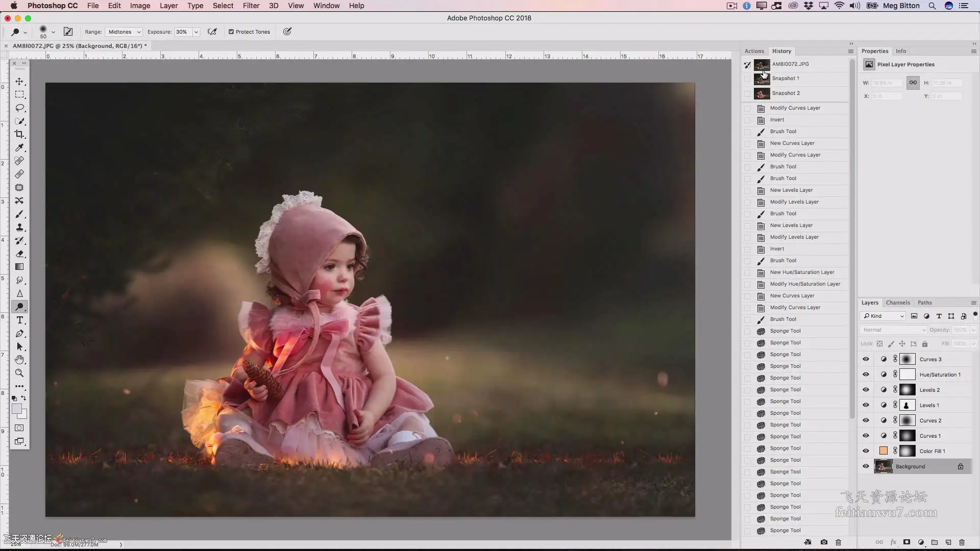The image size is (980, 551).
Task: Open the Filter menu
Action: (x=251, y=6)
